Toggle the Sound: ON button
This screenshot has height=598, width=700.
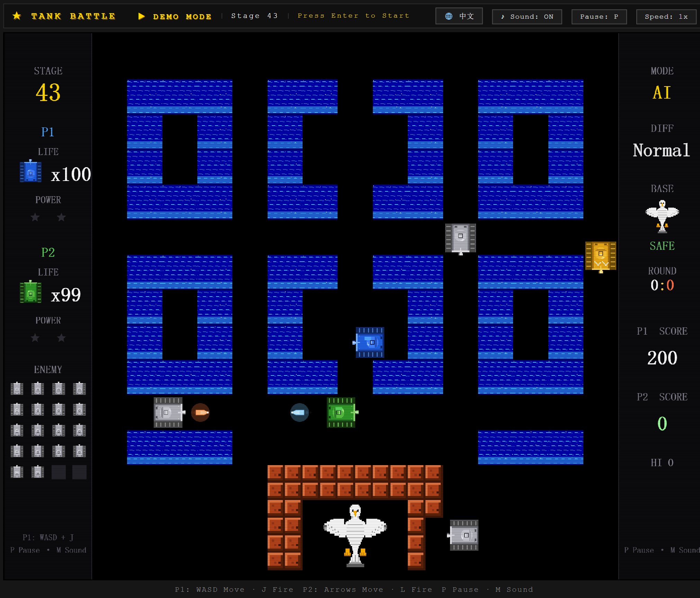pyautogui.click(x=527, y=17)
